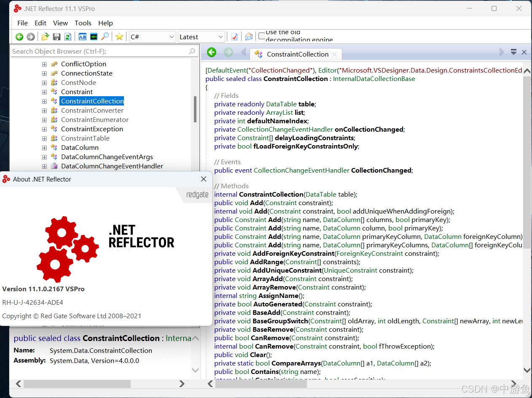The height and width of the screenshot is (398, 532).
Task: Close the About .NET Reflector dialog
Action: point(204,179)
